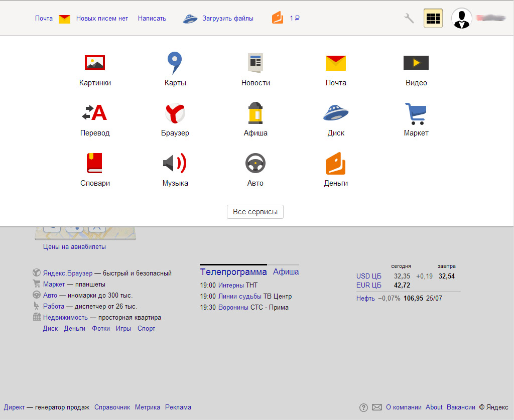Viewport: 514px width, 420px height.
Task: Open the Музыка speaker icon
Action: click(x=175, y=163)
